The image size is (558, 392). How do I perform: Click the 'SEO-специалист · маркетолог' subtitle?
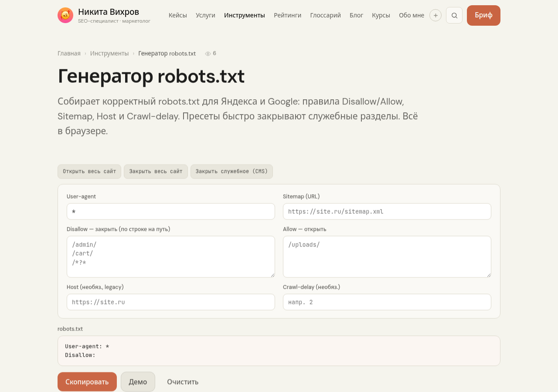(114, 21)
